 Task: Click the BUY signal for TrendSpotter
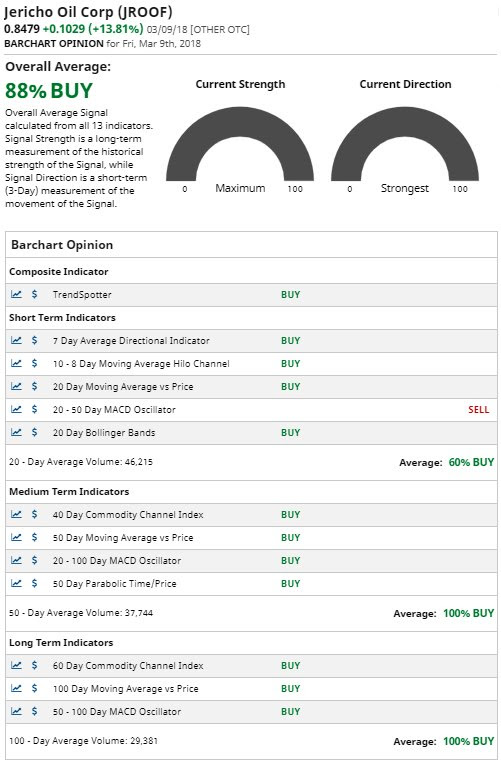tap(290, 295)
